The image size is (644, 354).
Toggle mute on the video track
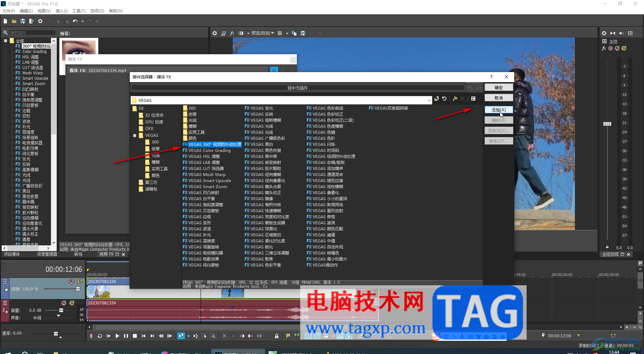pos(72,282)
